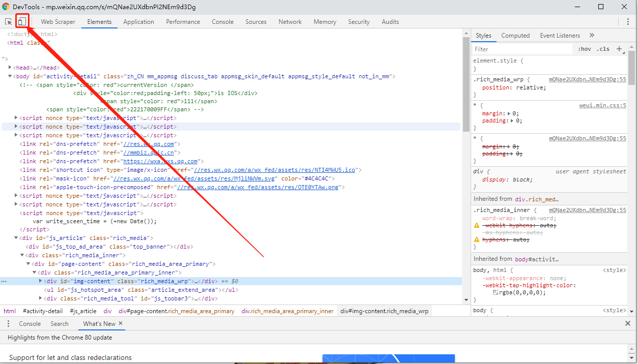Collapse the div.rich_media_inner node
The image size is (638, 364).
(22, 255)
